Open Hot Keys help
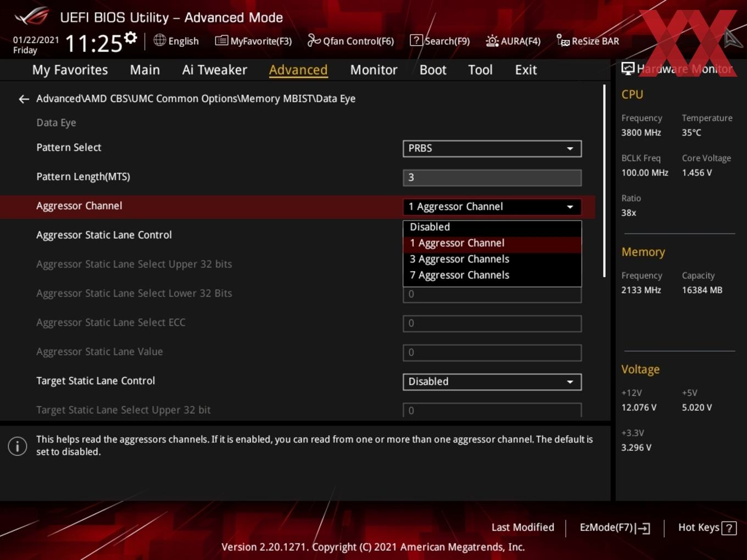The width and height of the screenshot is (747, 560). tap(707, 528)
